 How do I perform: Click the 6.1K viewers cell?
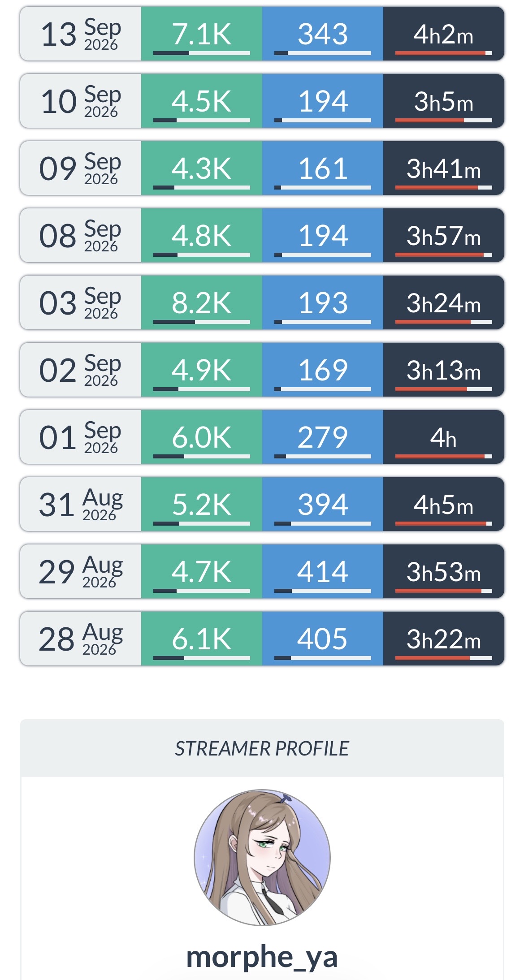pyautogui.click(x=202, y=639)
